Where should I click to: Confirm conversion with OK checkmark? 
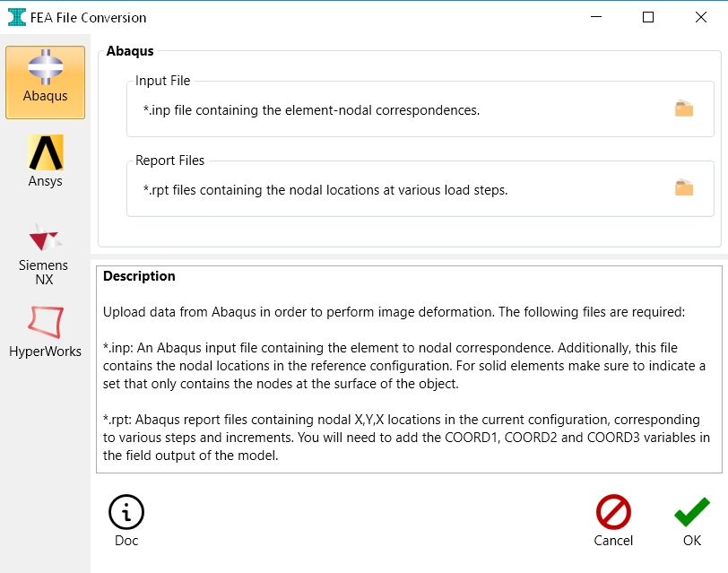[692, 521]
